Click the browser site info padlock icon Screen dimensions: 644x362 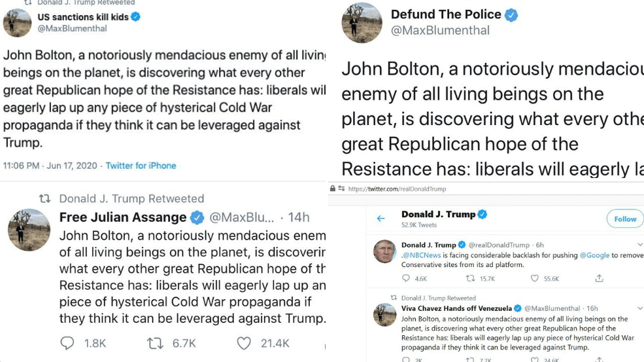click(333, 189)
